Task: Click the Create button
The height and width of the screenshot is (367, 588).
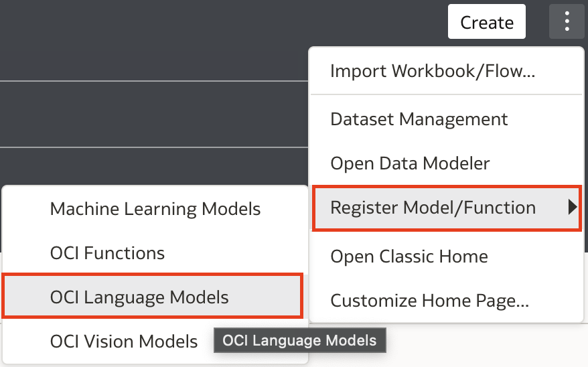Action: [x=487, y=21]
